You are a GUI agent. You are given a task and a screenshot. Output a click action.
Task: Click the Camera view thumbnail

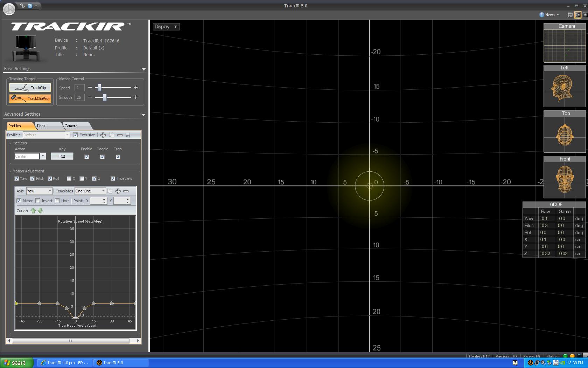[x=564, y=46]
